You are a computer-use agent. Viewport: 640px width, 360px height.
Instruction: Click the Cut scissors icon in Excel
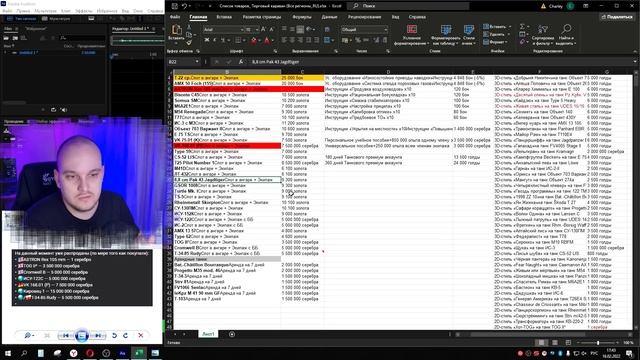point(189,27)
